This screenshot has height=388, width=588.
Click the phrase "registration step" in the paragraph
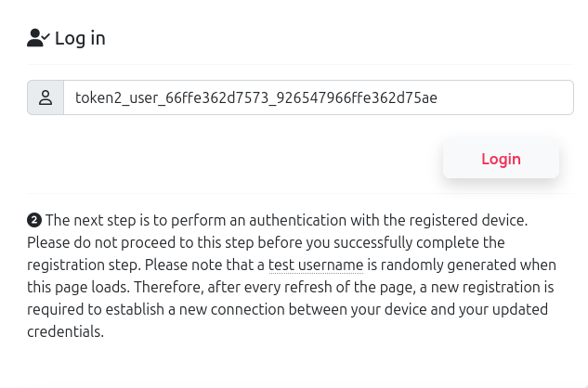click(82, 265)
